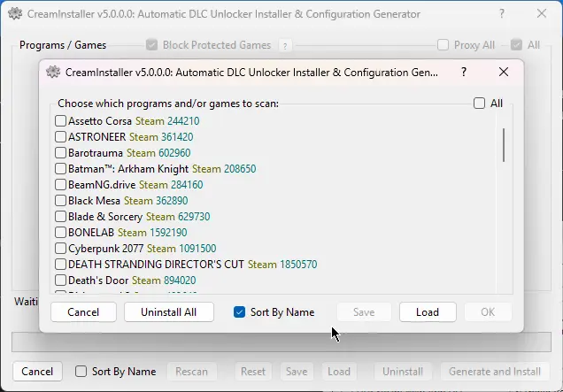Select the Black Mesa checkbox

click(60, 201)
